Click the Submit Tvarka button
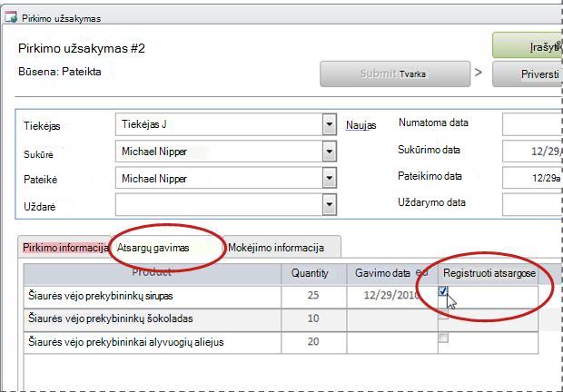 395,73
